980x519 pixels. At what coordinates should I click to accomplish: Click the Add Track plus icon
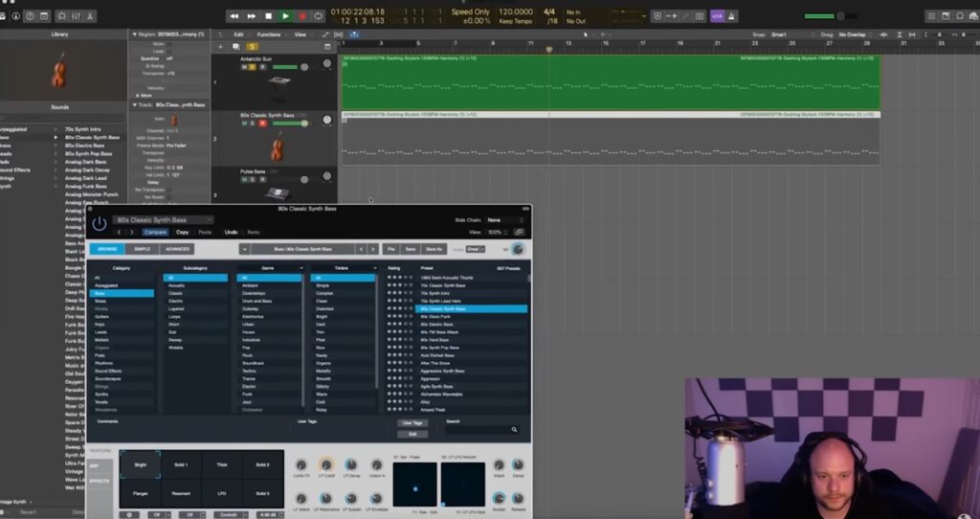click(x=220, y=47)
